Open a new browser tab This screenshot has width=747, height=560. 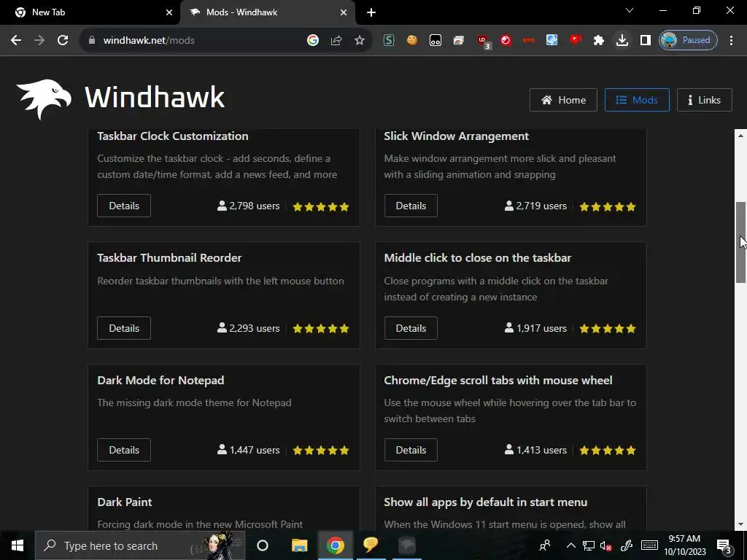click(371, 12)
